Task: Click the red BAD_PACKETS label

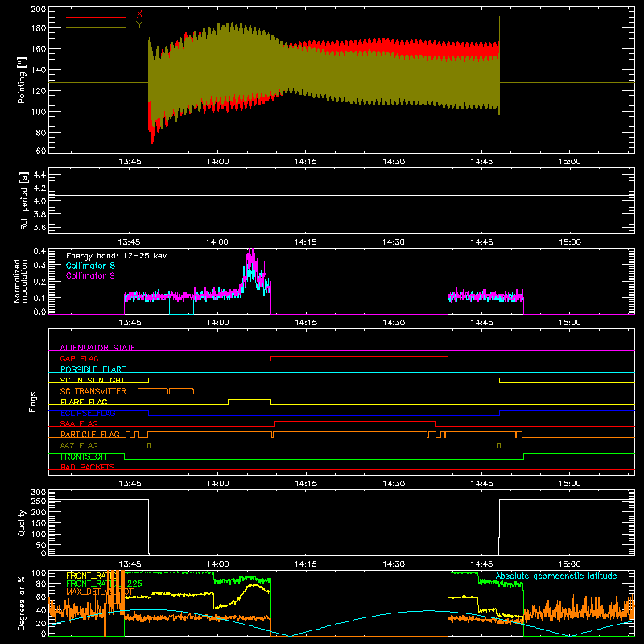Action: pos(88,467)
